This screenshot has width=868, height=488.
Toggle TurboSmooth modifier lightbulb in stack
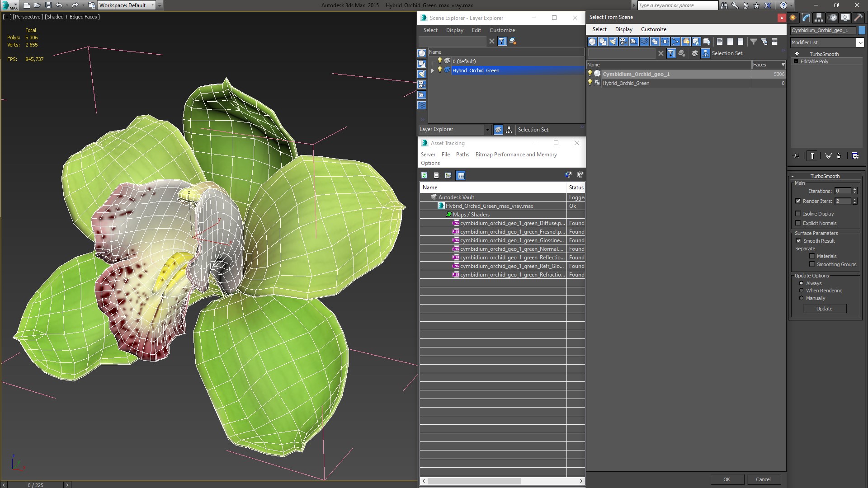(797, 54)
